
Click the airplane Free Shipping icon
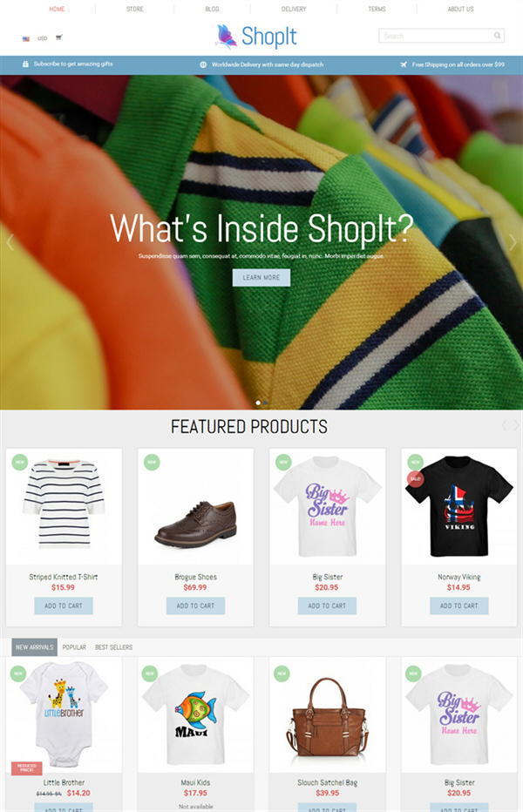(404, 64)
